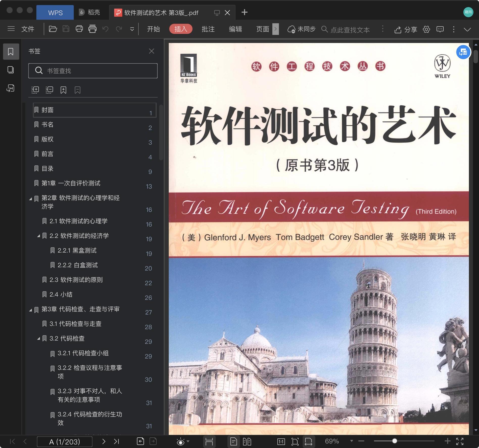Collapse the 3.2 代码检查 node
The image size is (479, 448).
(x=39, y=339)
